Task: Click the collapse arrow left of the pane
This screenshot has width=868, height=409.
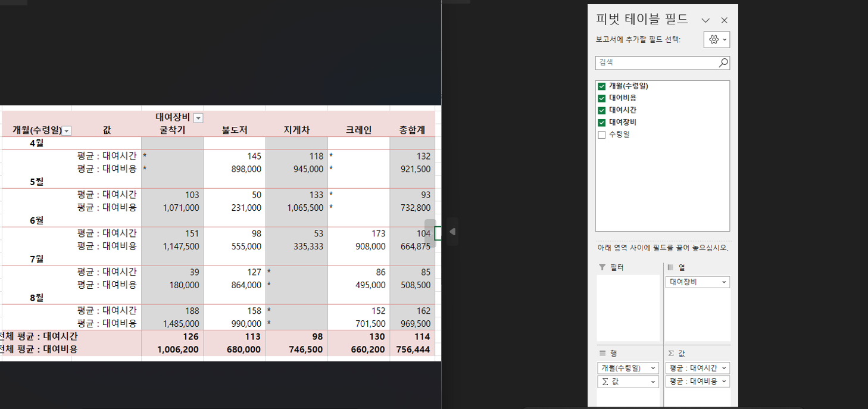Action: [452, 232]
